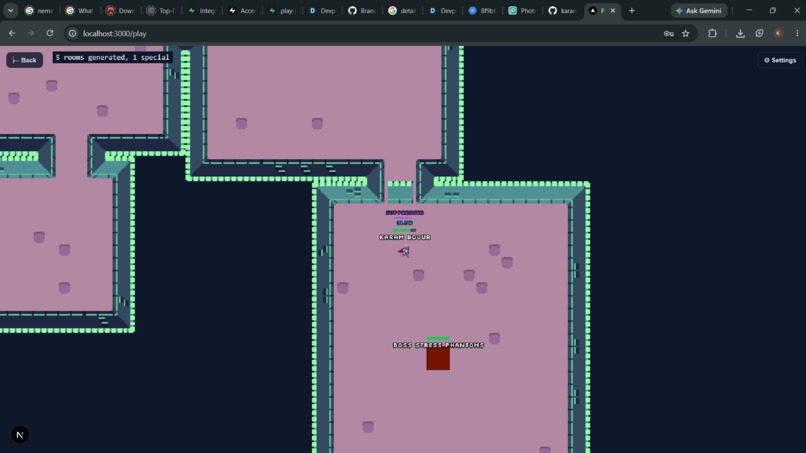Switch to the first 'Devp' tab

tap(322, 10)
